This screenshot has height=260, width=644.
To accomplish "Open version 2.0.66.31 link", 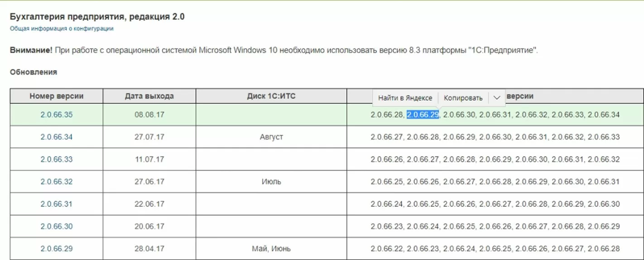I will pos(56,204).
